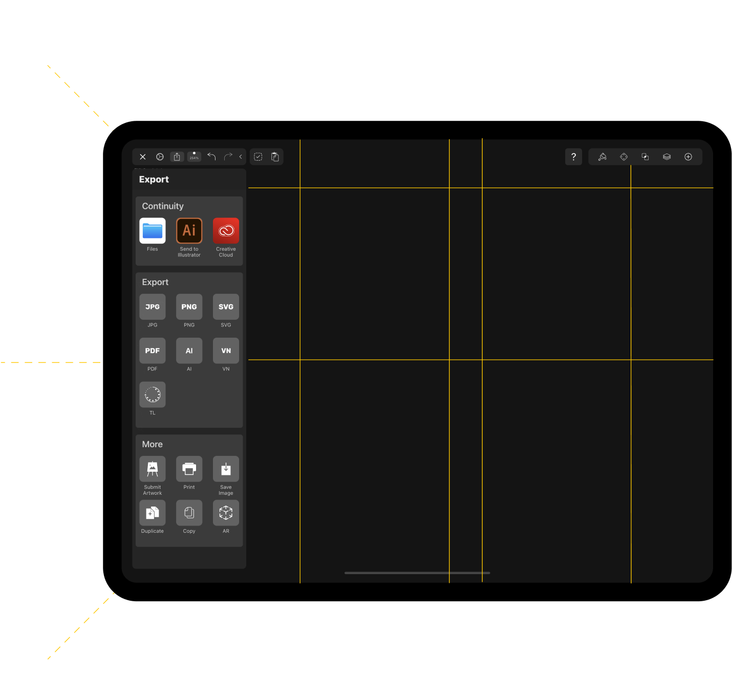Choose SVG export format
This screenshot has width=732, height=700.
226,307
